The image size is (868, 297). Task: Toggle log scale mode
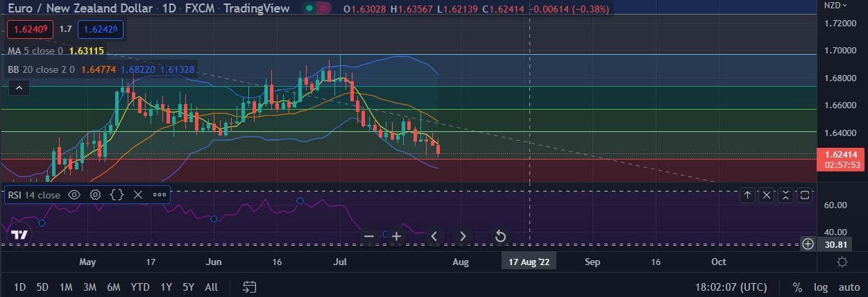tap(820, 287)
